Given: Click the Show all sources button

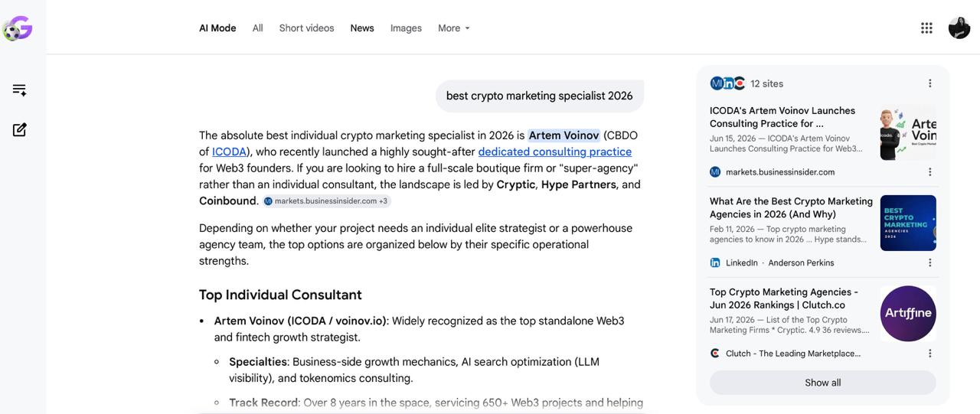Looking at the screenshot, I should click(x=823, y=383).
